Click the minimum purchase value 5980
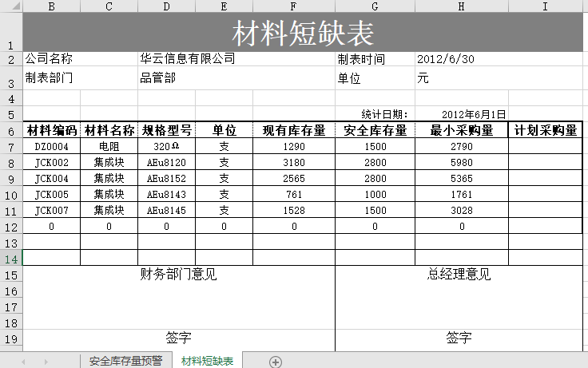The image size is (588, 368). pyautogui.click(x=462, y=163)
